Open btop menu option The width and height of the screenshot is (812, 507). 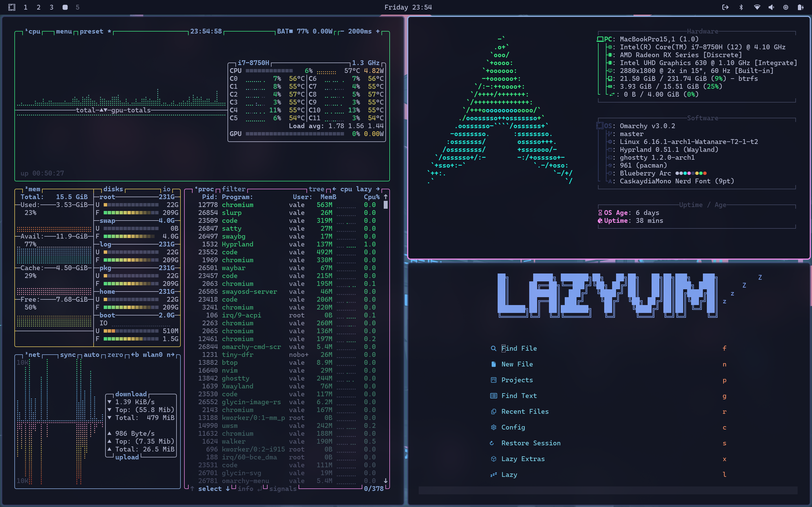click(x=64, y=31)
